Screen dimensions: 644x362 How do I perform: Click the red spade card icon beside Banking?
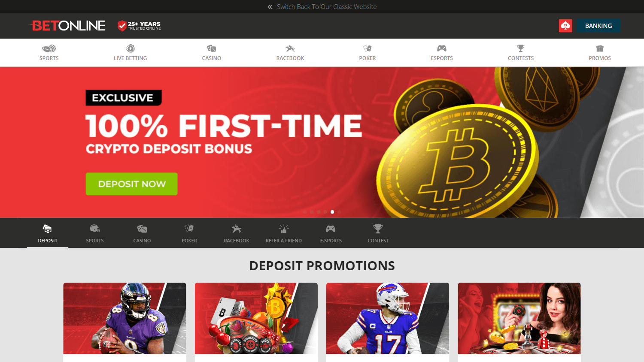(565, 26)
